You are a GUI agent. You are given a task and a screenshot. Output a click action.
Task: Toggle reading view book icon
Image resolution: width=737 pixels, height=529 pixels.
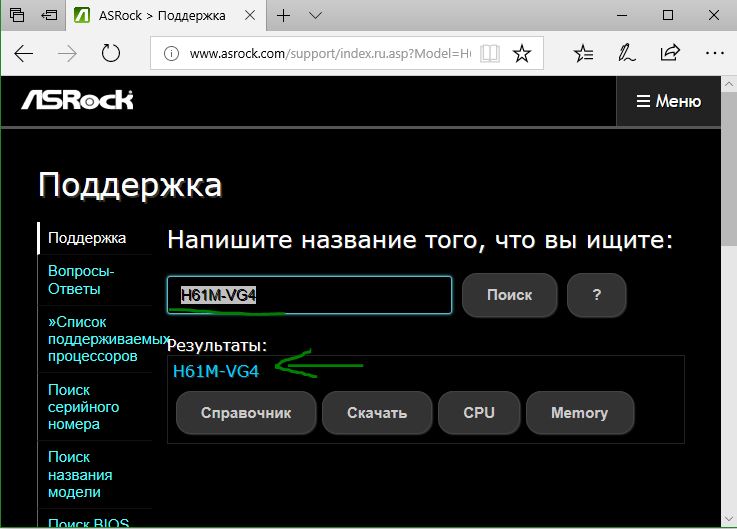click(490, 54)
